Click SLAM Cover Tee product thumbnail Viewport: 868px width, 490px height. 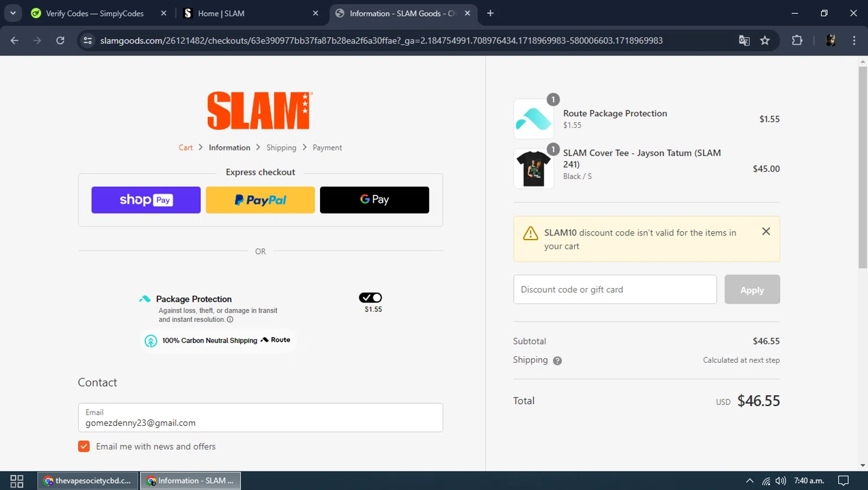(x=534, y=168)
